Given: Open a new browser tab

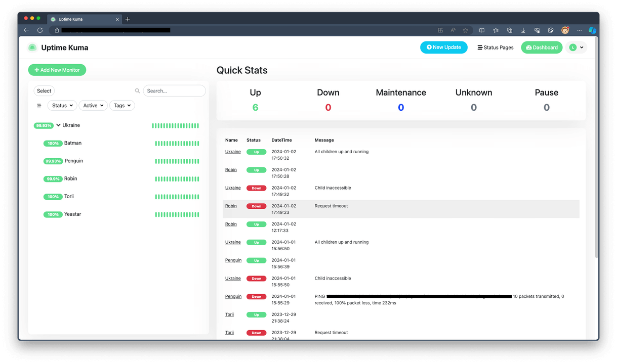Looking at the screenshot, I should point(128,19).
